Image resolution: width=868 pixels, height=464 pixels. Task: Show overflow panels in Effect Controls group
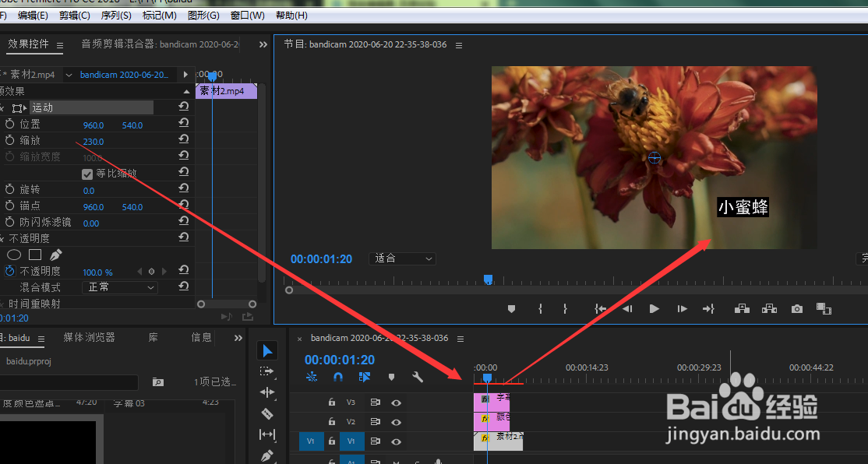tap(263, 45)
